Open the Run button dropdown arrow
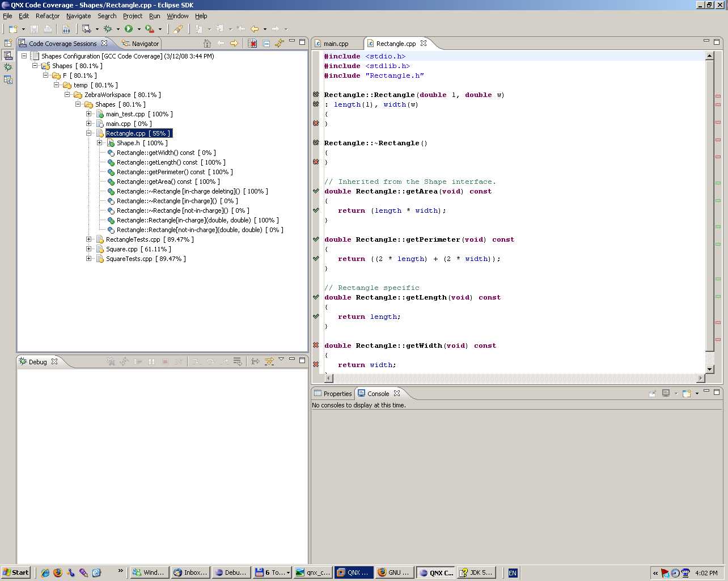Viewport: 728px width, 581px height. (139, 29)
